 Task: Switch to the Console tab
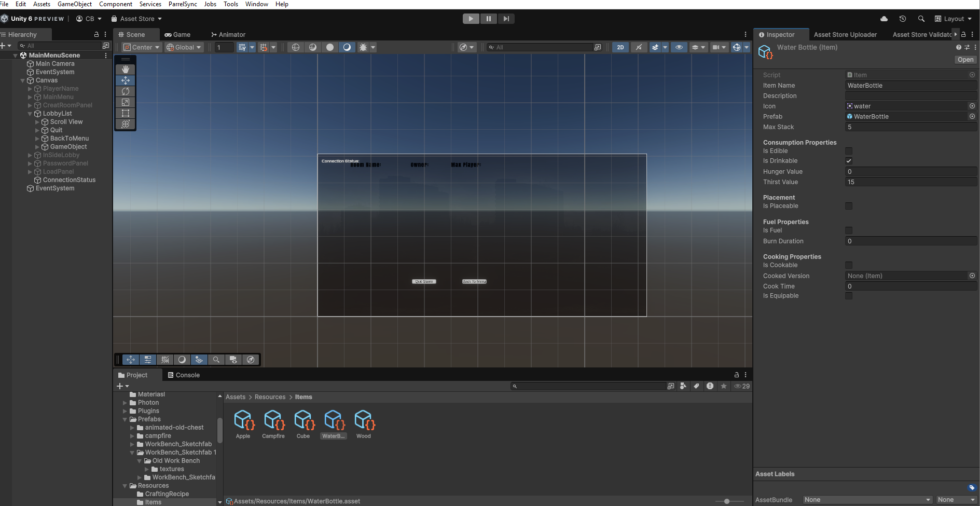click(x=184, y=375)
